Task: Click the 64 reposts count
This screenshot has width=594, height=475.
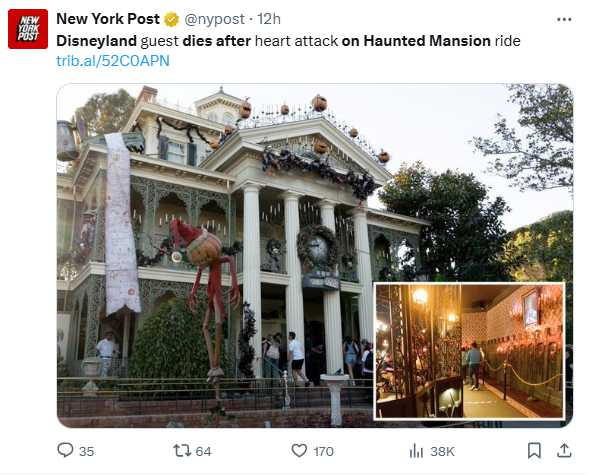Action: point(203,451)
